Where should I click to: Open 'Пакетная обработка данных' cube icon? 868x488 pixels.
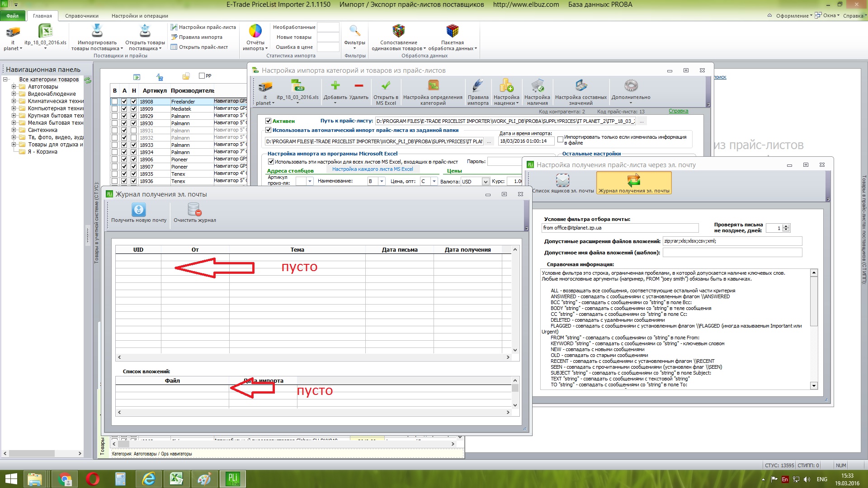click(x=453, y=31)
